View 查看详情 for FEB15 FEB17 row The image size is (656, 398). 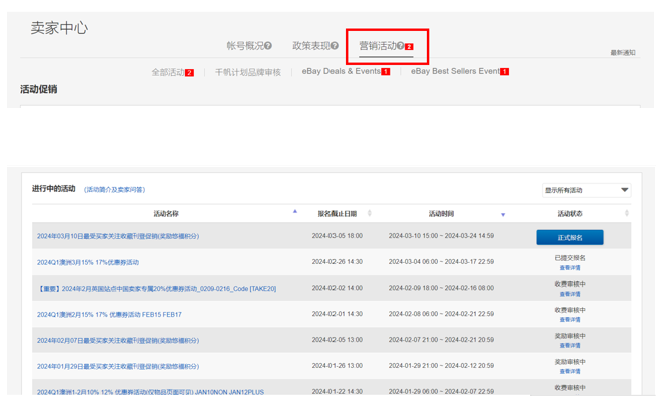[x=570, y=320]
